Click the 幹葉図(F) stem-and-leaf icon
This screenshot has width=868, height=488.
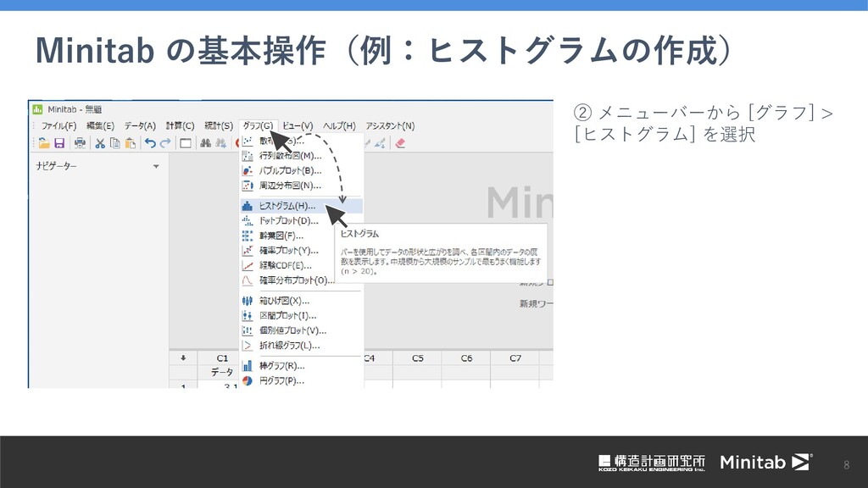point(248,236)
